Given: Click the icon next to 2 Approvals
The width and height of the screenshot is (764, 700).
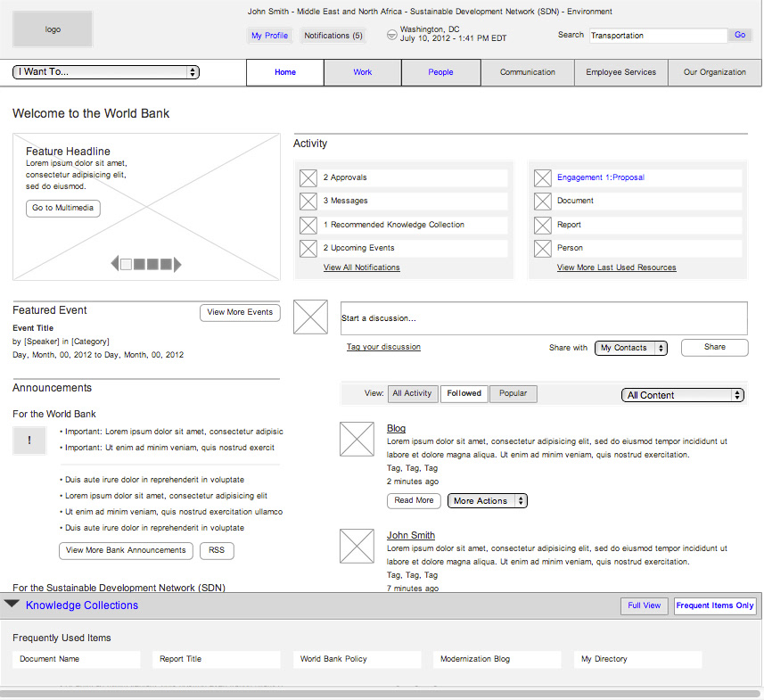Looking at the screenshot, I should [x=308, y=178].
